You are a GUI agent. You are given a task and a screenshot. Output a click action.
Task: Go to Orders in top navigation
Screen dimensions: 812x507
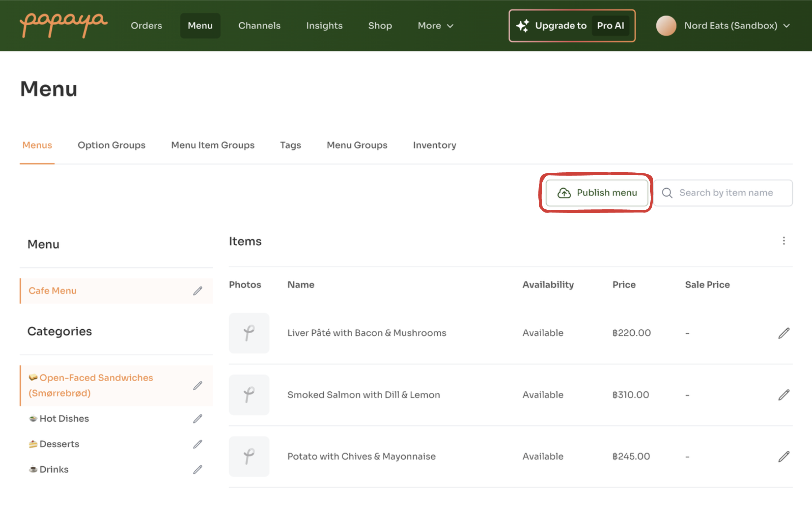(146, 26)
